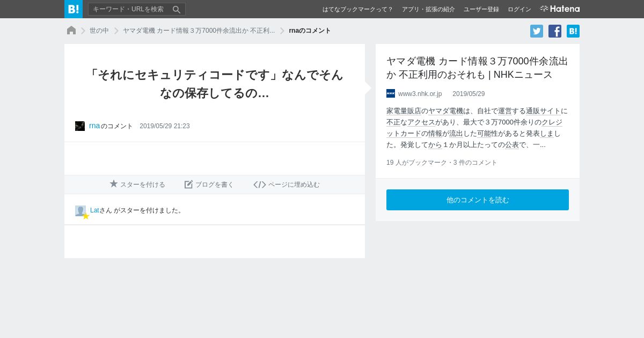The height and width of the screenshot is (338, 644).
Task: Click ブログを書く button
Action: coord(209,185)
